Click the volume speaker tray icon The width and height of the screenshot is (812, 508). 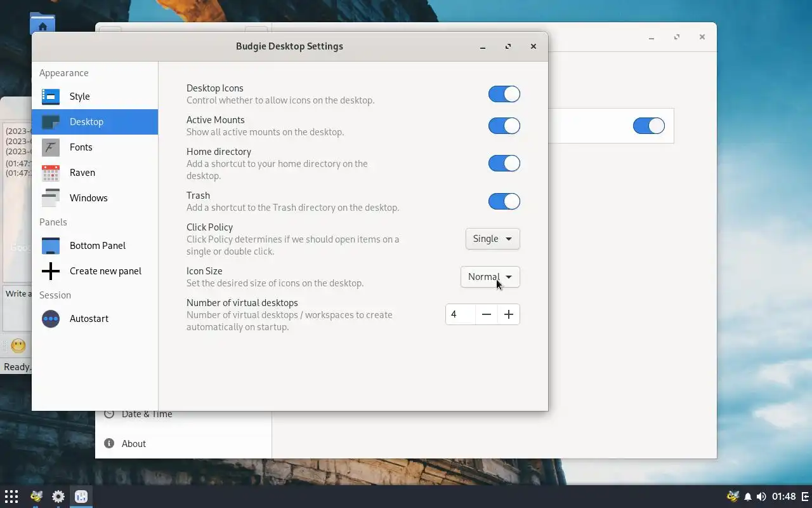coord(761,497)
